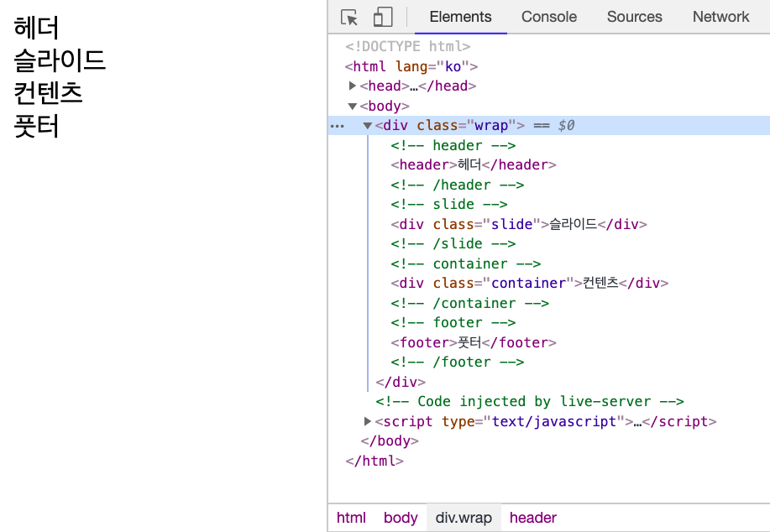Expand the head element
770x532 pixels.
[x=352, y=86]
